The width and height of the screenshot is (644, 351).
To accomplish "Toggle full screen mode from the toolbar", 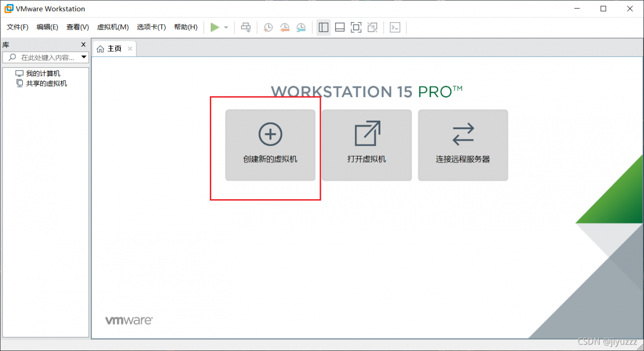I will (x=356, y=27).
